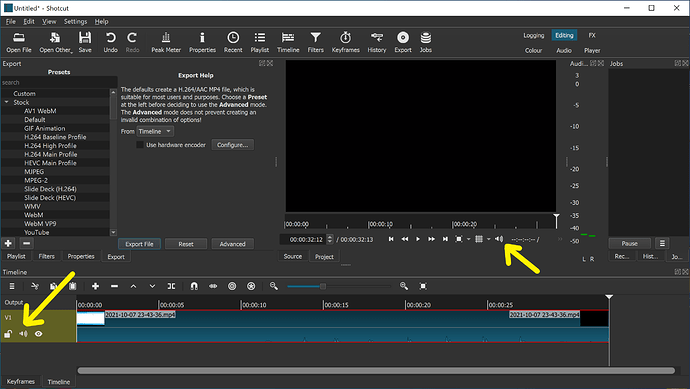690x389 pixels.
Task: Click the Open Other toolbar icon
Action: [x=55, y=42]
